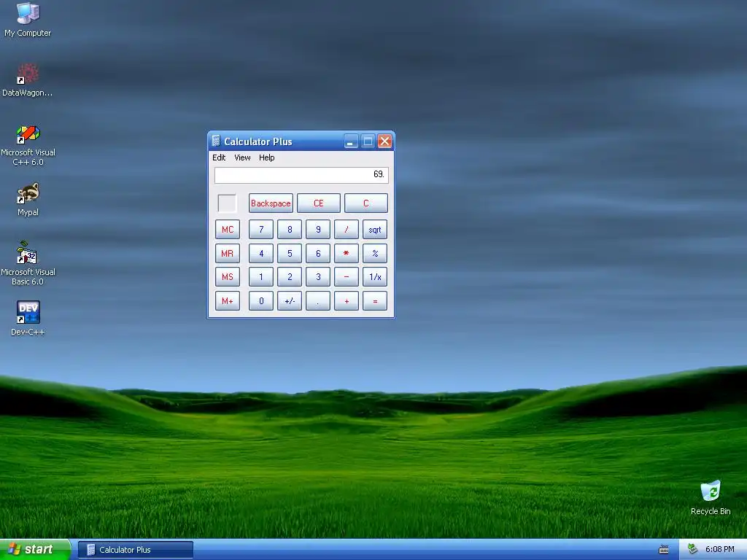This screenshot has width=747, height=560.
Task: Click the MC memory clear button
Action: pyautogui.click(x=228, y=230)
